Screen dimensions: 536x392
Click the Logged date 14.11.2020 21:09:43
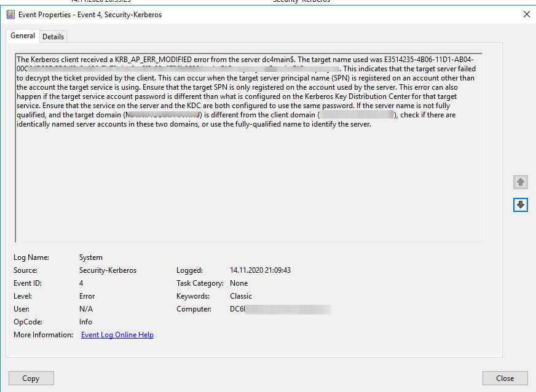(259, 270)
